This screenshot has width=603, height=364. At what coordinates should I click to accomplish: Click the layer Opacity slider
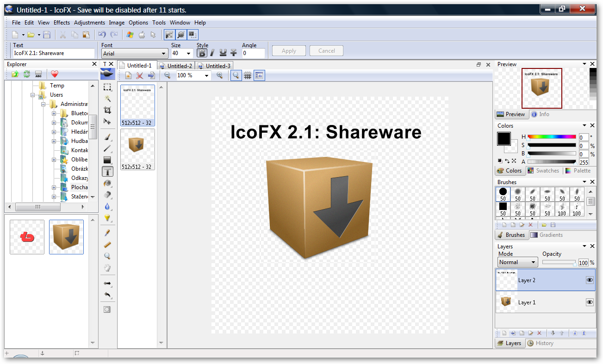coord(559,262)
